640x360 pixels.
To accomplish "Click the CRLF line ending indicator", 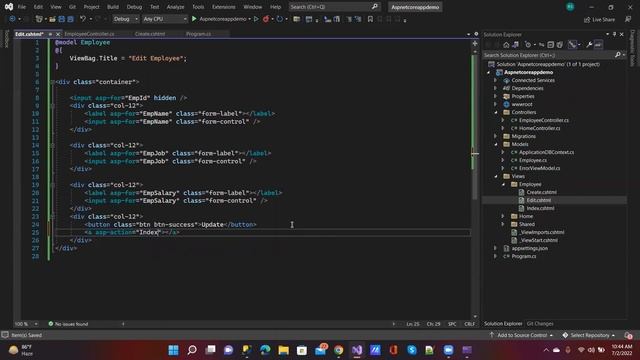I will [x=469, y=324].
